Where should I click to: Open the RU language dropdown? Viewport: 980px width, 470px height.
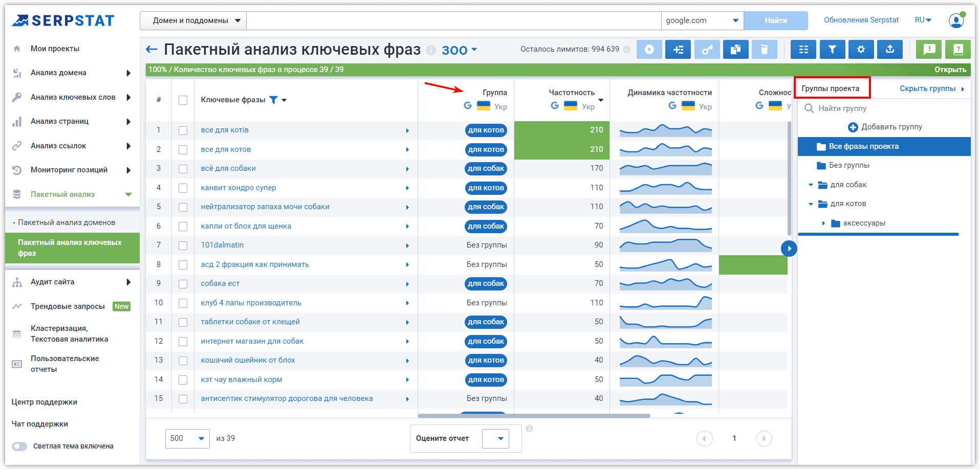tap(923, 20)
